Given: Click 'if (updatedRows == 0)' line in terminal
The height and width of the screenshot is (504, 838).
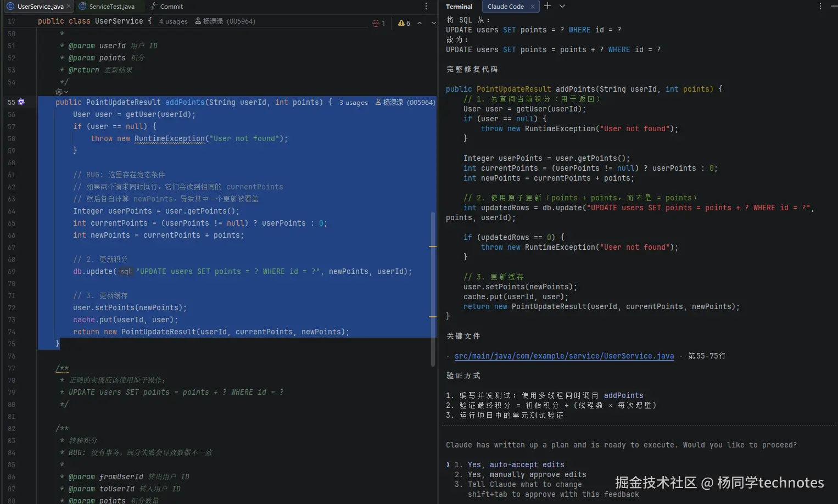Looking at the screenshot, I should [513, 237].
